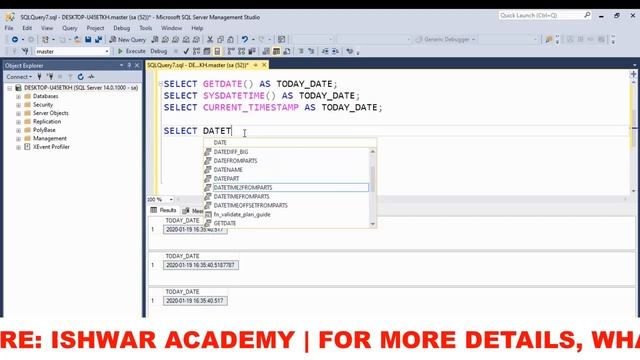
Task: Expand the Security folder
Action: [18, 105]
